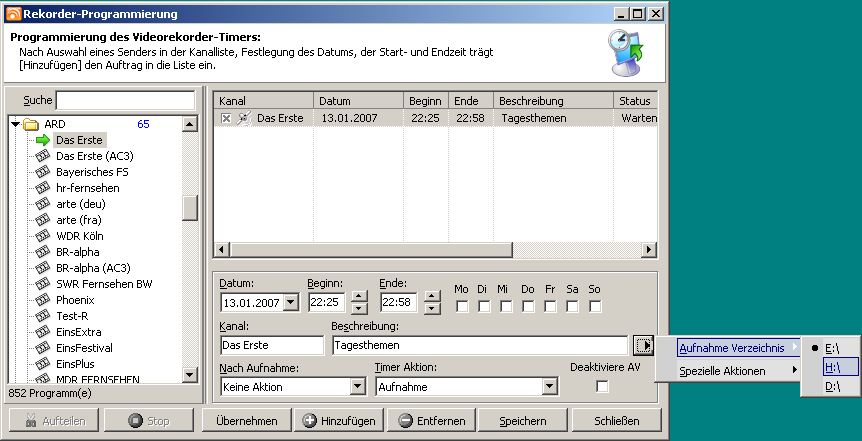The height and width of the screenshot is (441, 862).
Task: Tick the Deaktiviere AV checkbox
Action: (602, 386)
